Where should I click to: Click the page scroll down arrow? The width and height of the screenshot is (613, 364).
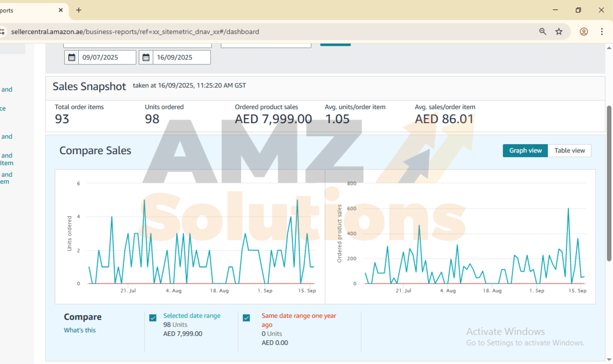pos(609,360)
